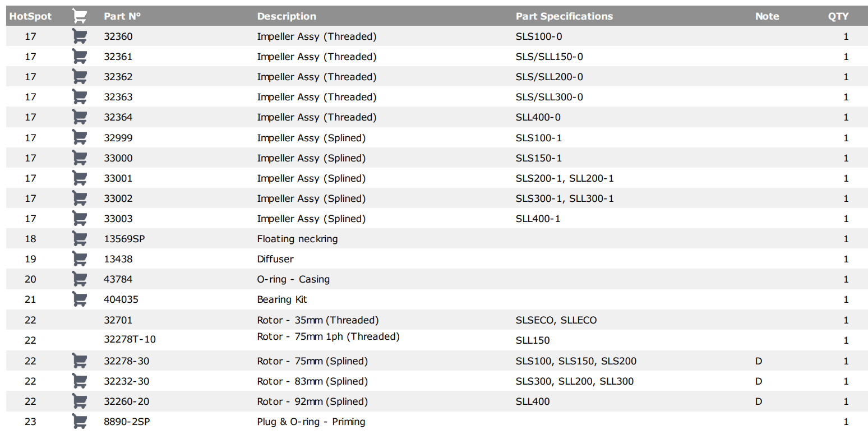Click the Part Specifications column header
The width and height of the screenshot is (868, 439).
[x=564, y=16]
